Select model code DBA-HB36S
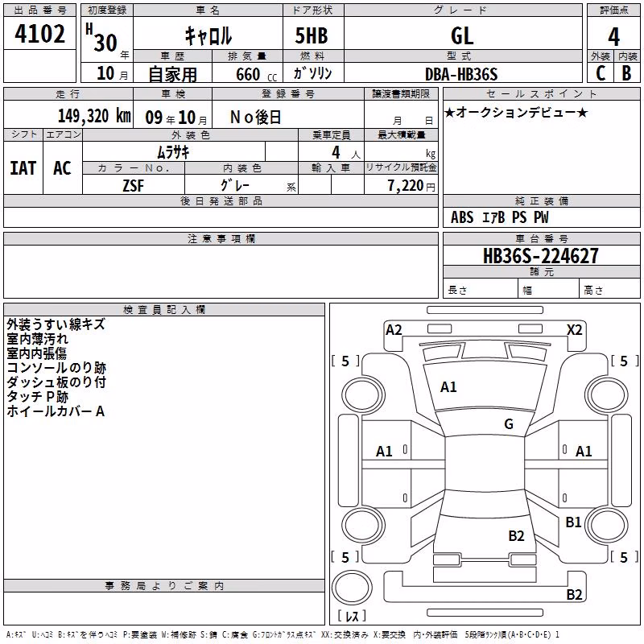The width and height of the screenshot is (644, 644). 461,75
